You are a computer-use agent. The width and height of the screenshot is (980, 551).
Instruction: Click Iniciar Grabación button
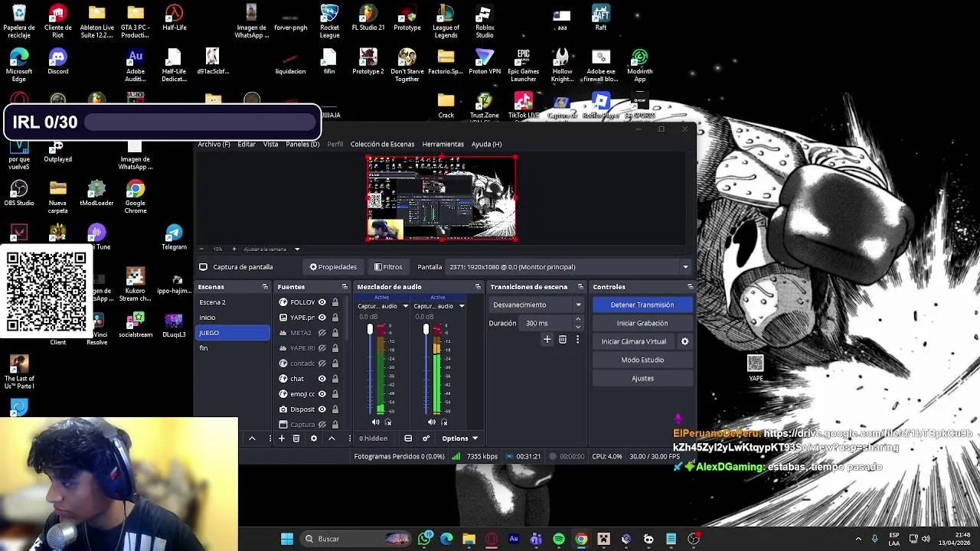(x=642, y=323)
